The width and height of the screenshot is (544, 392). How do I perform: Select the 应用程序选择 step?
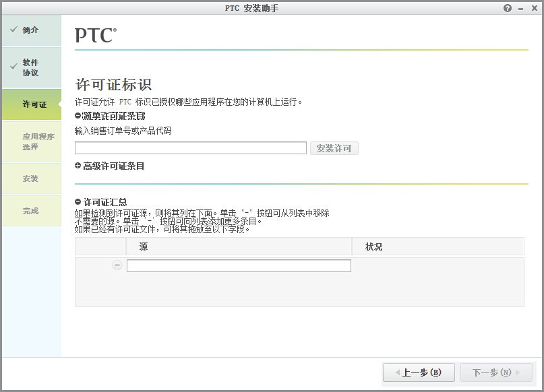click(x=32, y=141)
